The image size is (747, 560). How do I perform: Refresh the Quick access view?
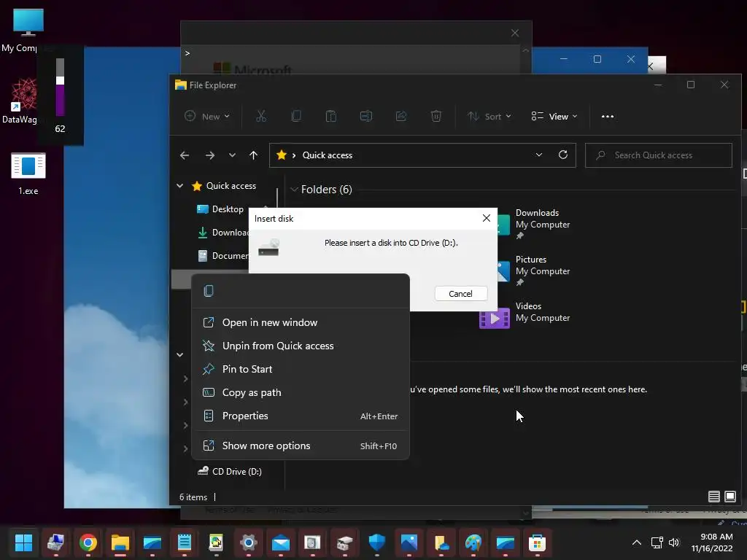click(x=563, y=155)
